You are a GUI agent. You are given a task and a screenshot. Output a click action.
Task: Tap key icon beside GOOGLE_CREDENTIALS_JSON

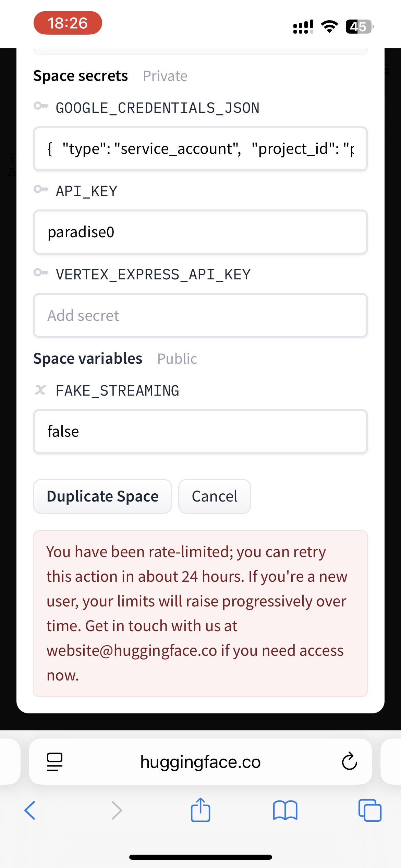click(41, 106)
